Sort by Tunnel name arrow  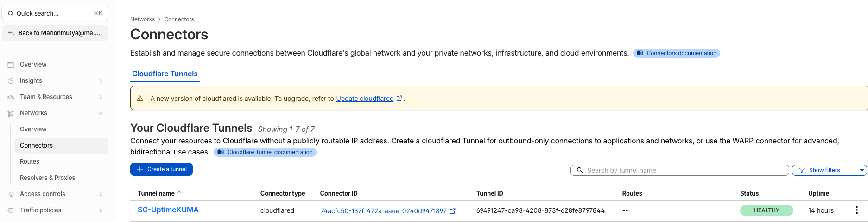[x=179, y=194]
